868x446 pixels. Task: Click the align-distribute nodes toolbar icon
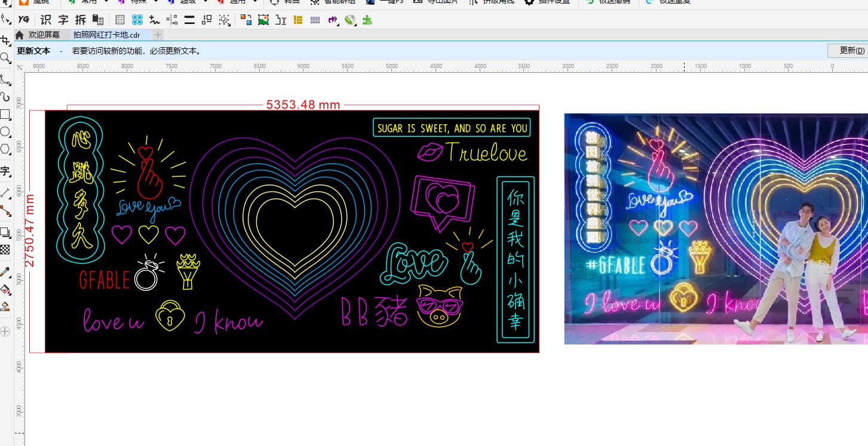click(x=172, y=20)
